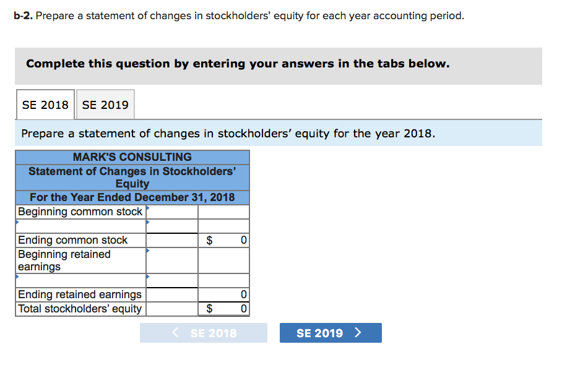The image size is (588, 365).
Task: Click the Total stockholders' equity row label
Action: [80, 308]
